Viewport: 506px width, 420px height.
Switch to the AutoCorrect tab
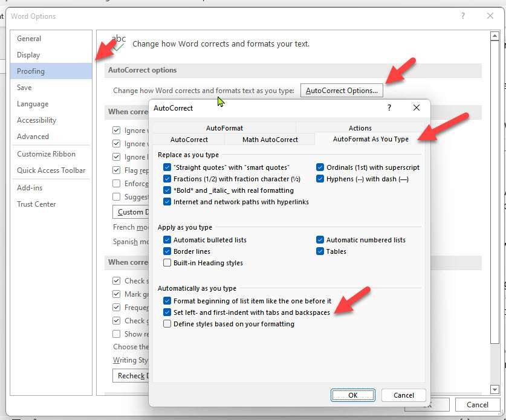point(189,140)
